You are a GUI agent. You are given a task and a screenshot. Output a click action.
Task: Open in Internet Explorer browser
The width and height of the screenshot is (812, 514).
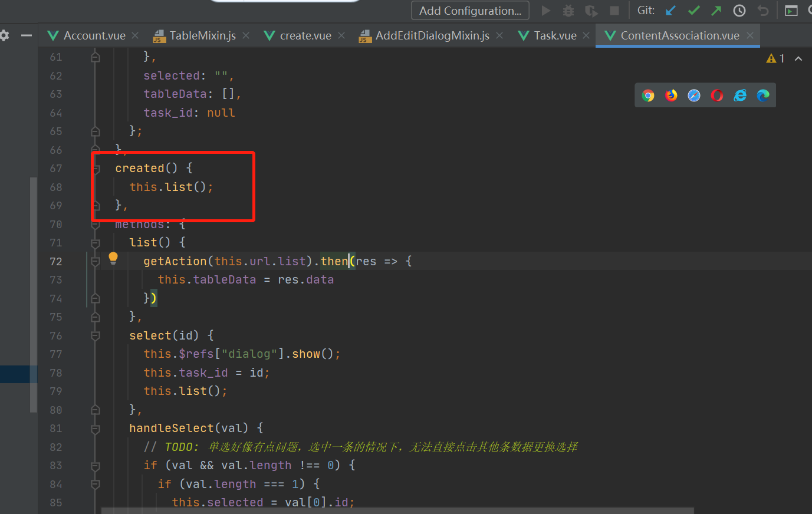click(740, 95)
